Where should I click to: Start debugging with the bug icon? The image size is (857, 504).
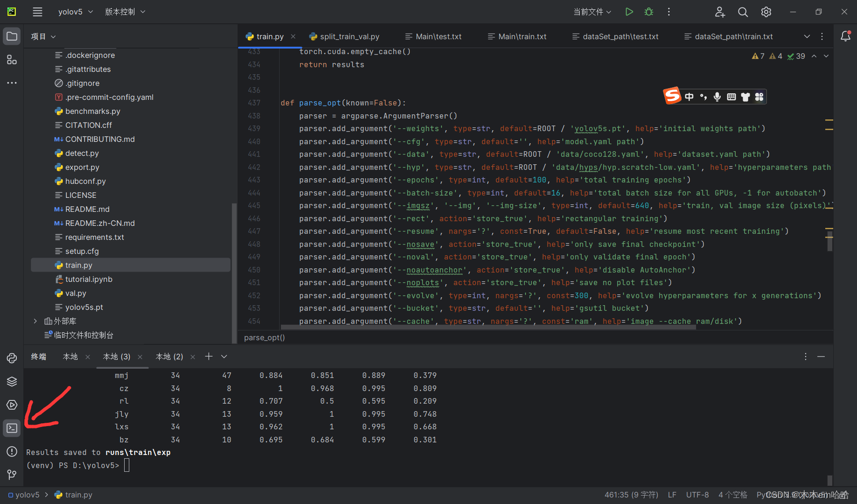click(x=648, y=12)
